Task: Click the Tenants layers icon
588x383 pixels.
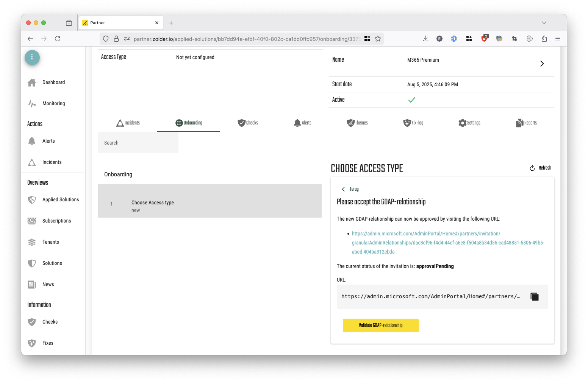Action: [x=32, y=242]
